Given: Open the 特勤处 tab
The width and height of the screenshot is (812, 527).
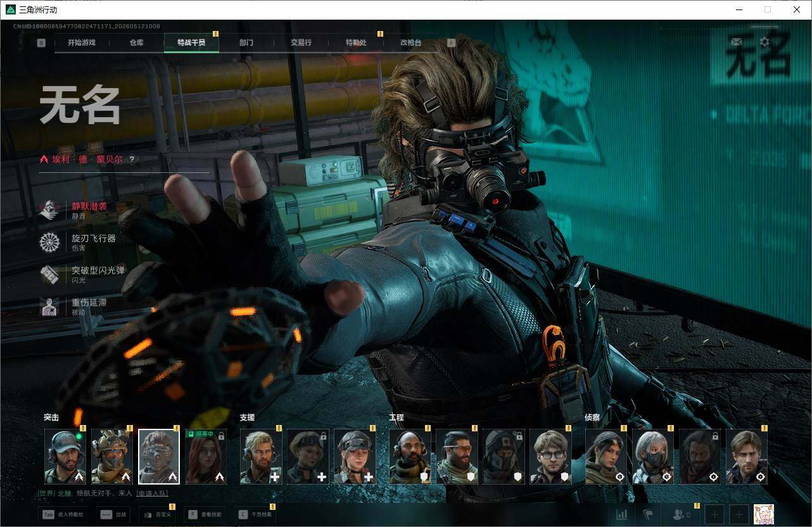Looking at the screenshot, I should click(x=356, y=42).
